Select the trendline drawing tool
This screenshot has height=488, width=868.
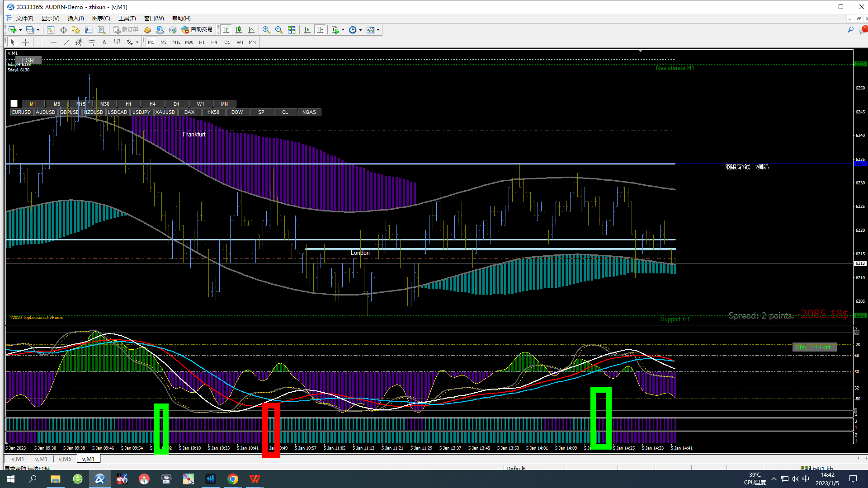point(66,42)
